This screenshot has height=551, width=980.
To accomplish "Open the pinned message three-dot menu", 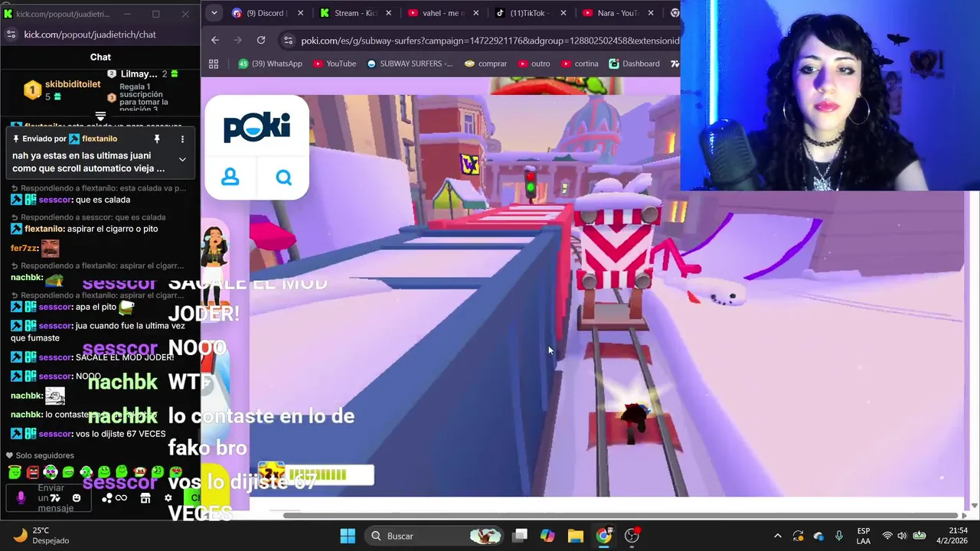I will pos(182,139).
